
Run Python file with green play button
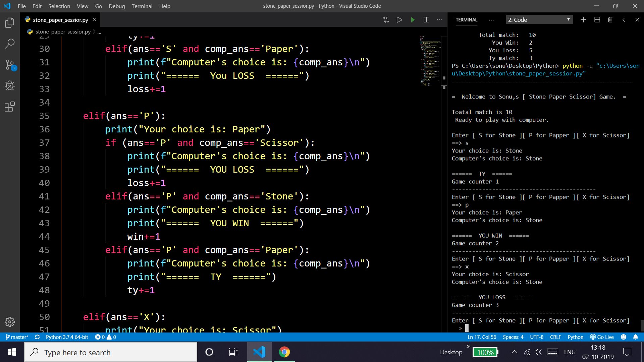[413, 20]
